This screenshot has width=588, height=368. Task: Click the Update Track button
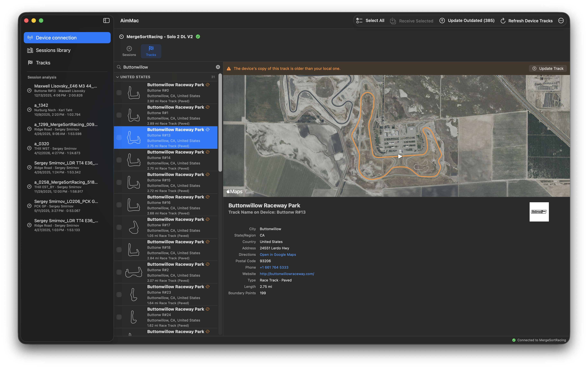[548, 68]
